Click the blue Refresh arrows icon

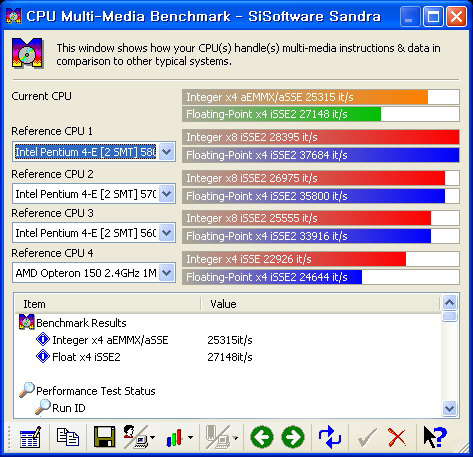[329, 437]
